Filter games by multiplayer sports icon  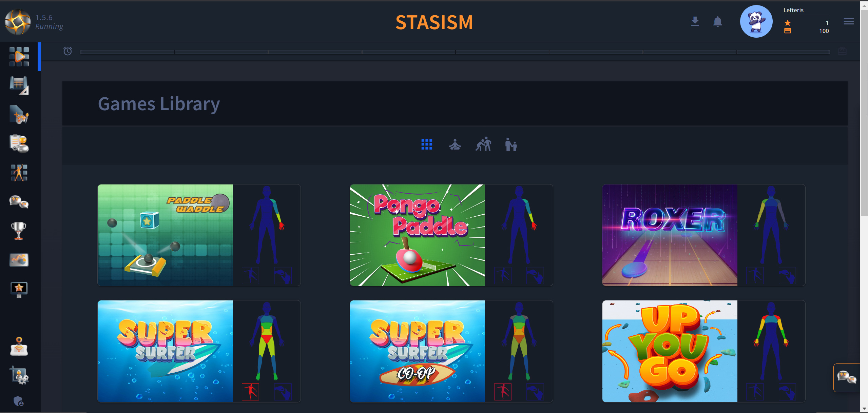pyautogui.click(x=483, y=144)
